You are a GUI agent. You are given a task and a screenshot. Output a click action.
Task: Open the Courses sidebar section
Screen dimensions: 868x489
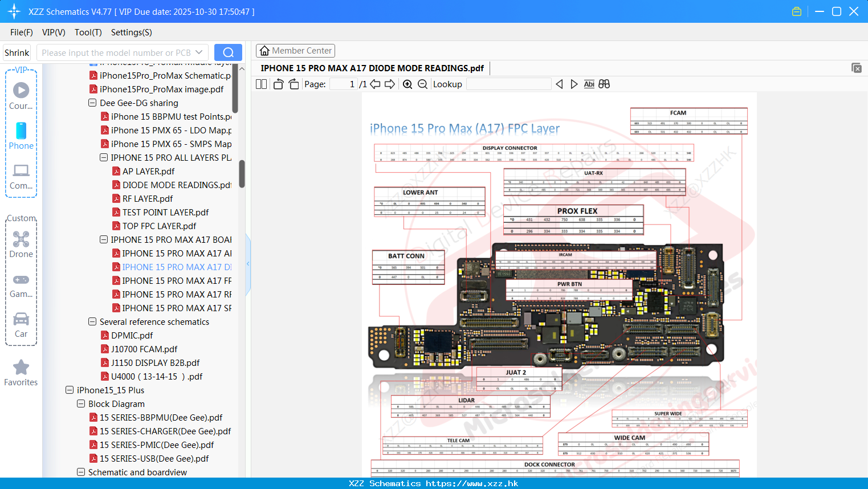(x=21, y=96)
